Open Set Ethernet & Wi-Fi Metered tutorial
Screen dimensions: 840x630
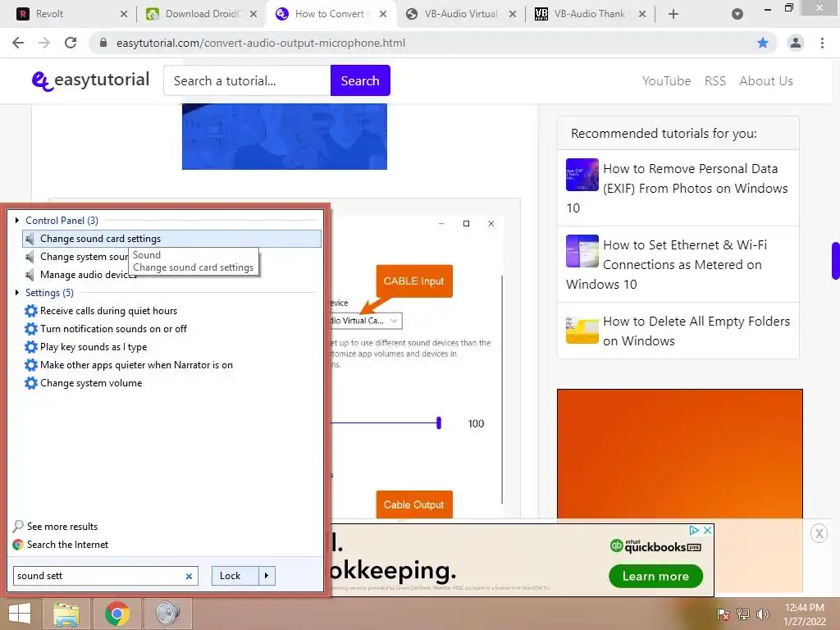coord(678,264)
